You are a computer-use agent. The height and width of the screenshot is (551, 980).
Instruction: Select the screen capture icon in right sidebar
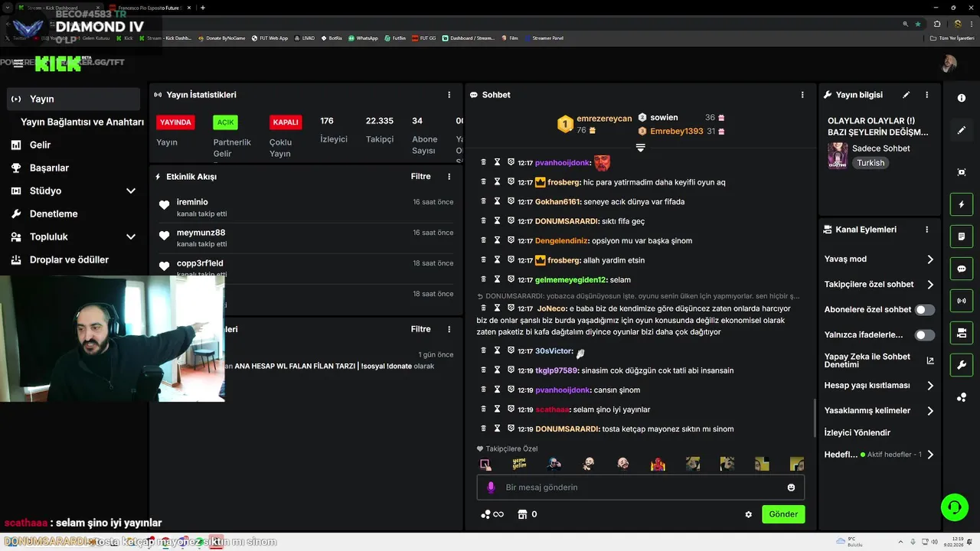pyautogui.click(x=962, y=172)
